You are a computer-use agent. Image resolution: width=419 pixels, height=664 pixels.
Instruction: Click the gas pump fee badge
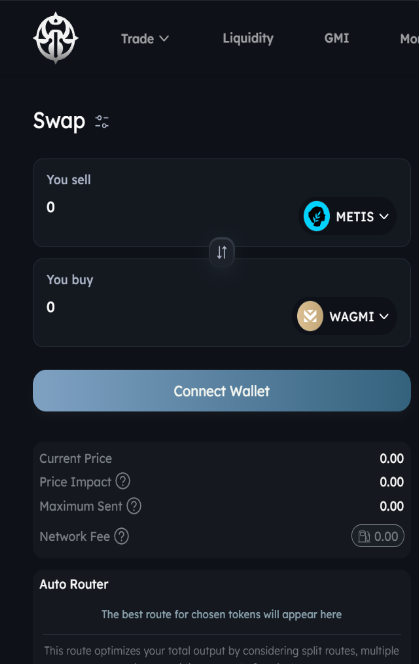click(377, 536)
